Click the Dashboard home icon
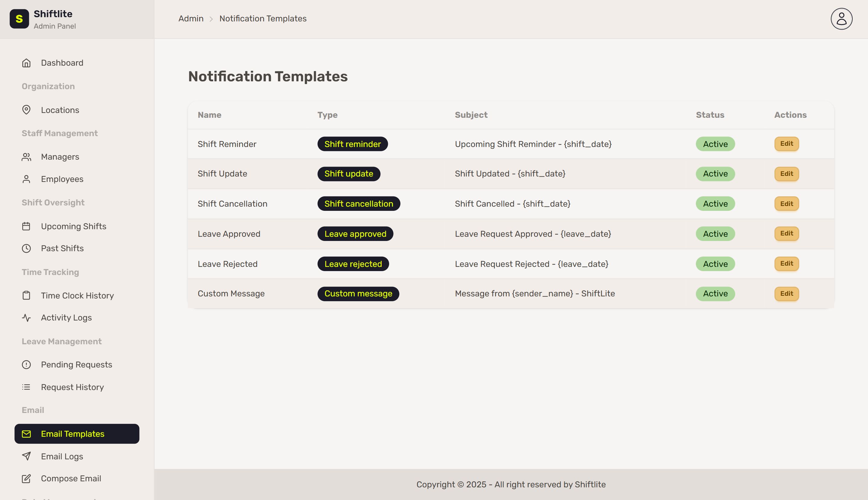 coord(27,63)
